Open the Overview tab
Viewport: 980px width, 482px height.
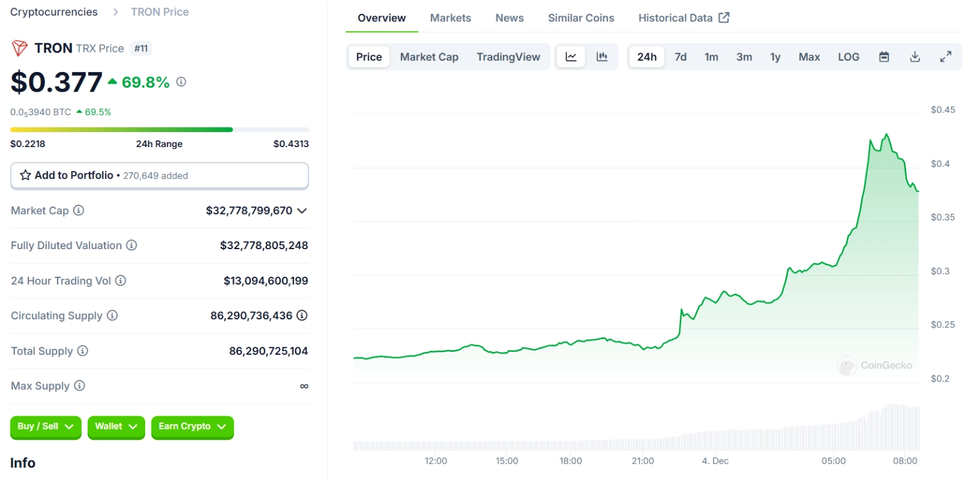coord(381,18)
